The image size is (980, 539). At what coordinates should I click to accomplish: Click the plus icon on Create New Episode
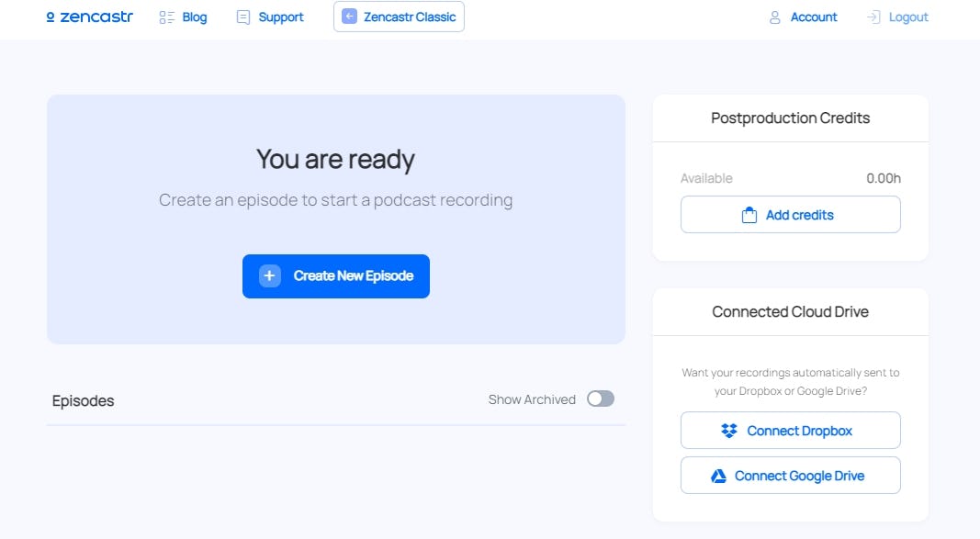pyautogui.click(x=270, y=275)
